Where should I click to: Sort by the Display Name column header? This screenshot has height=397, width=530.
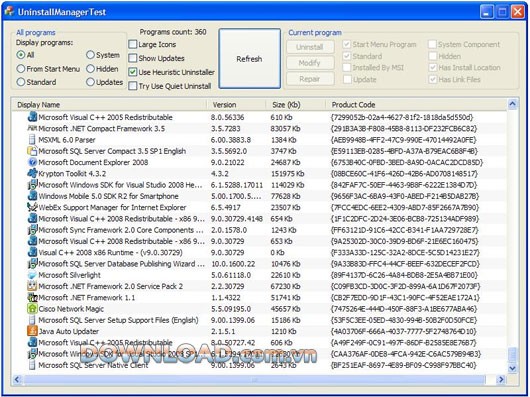click(109, 105)
